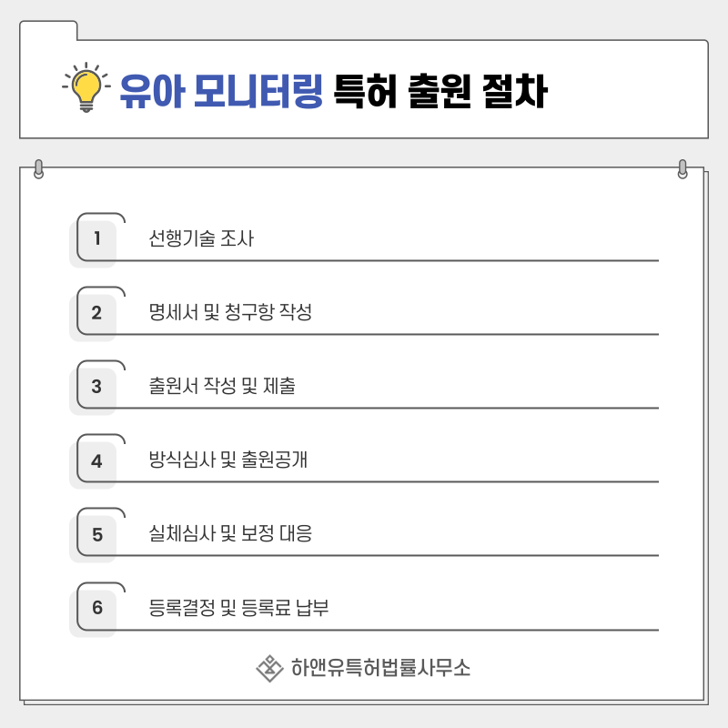728x728 pixels.
Task: Click the number 6 step badge
Action: [x=96, y=608]
